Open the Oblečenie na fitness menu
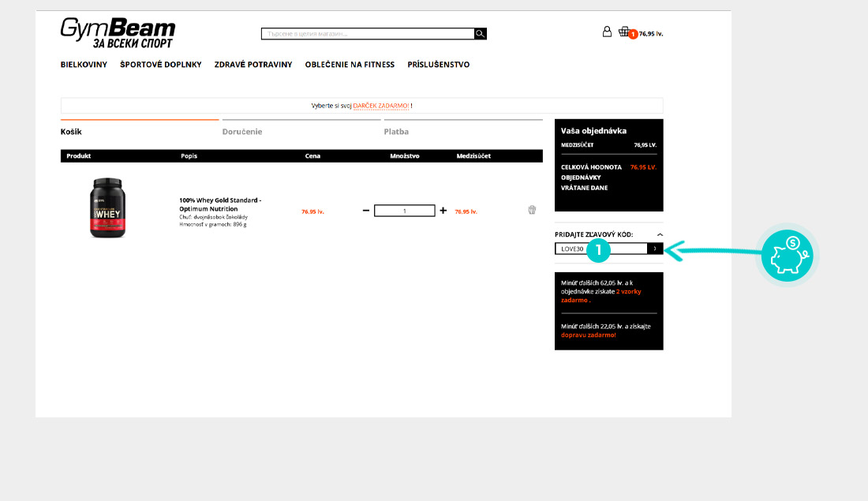868x501 pixels. point(350,65)
